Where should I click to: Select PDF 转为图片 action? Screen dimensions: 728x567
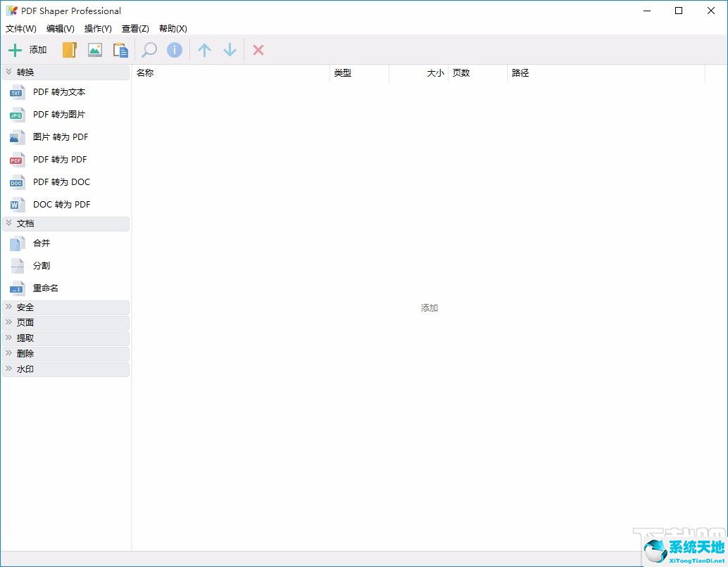pyautogui.click(x=59, y=115)
